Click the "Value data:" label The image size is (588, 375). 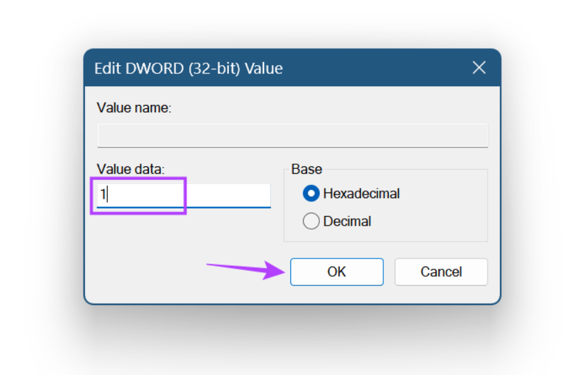(x=131, y=169)
